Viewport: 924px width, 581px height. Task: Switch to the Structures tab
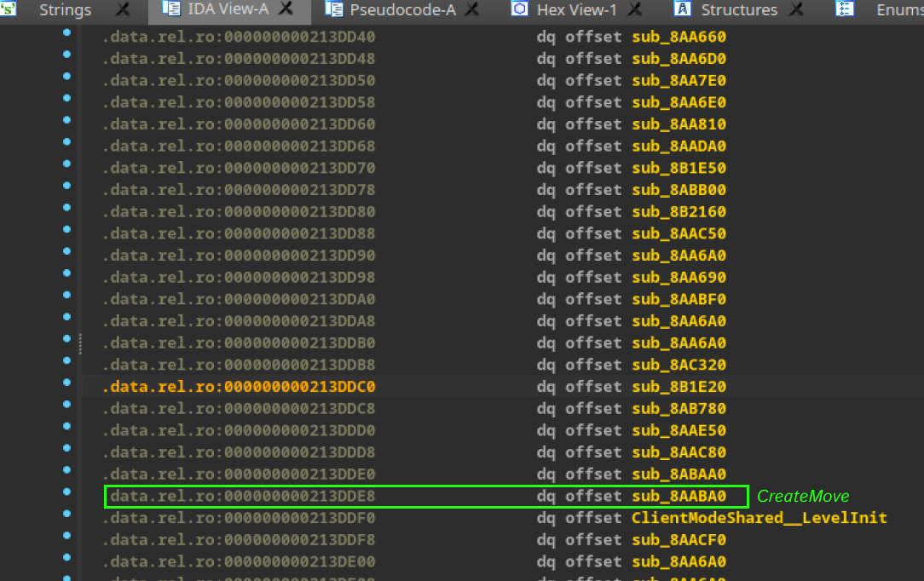pos(738,10)
